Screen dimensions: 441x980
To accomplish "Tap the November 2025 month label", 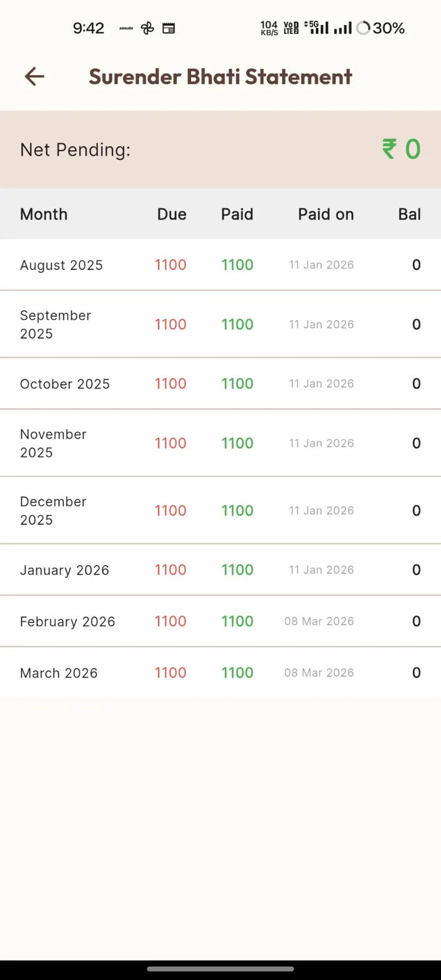I will point(53,443).
